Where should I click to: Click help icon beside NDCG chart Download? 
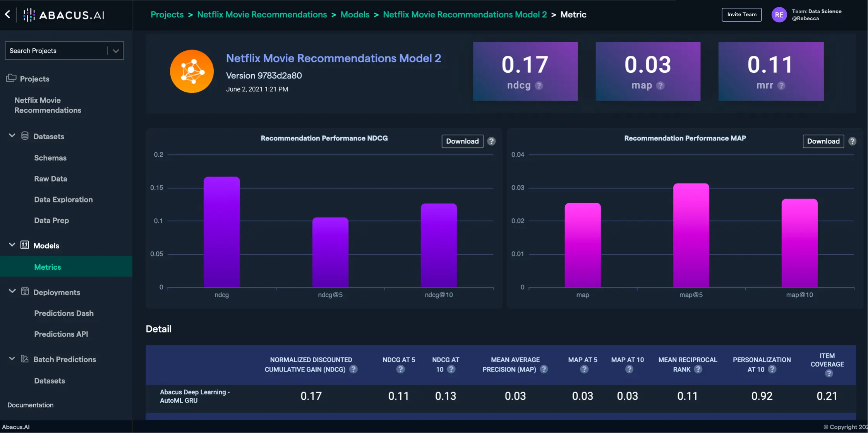491,141
